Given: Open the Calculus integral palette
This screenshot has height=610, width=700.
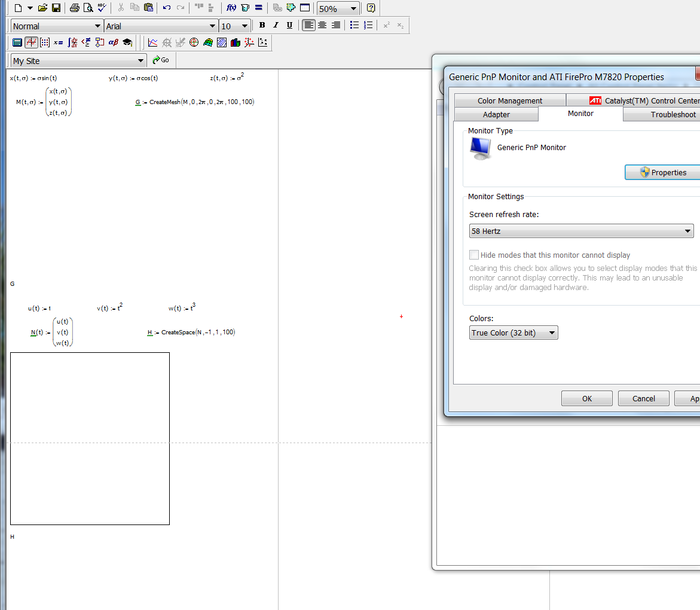Looking at the screenshot, I should point(72,42).
